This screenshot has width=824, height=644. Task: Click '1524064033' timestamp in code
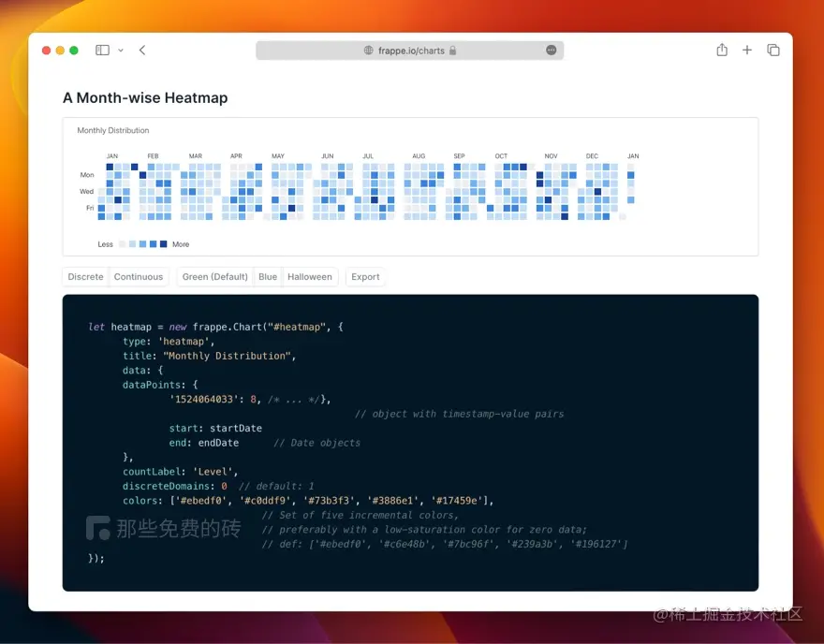tap(204, 399)
